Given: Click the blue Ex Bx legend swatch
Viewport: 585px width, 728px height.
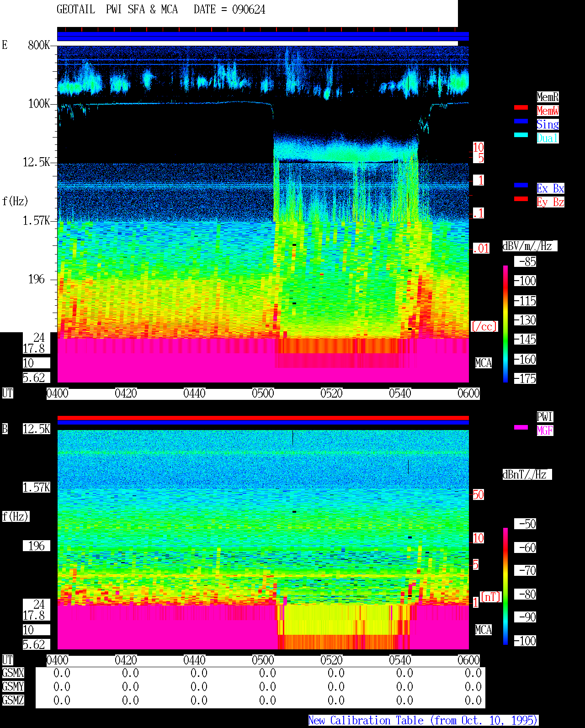Looking at the screenshot, I should click(x=521, y=185).
